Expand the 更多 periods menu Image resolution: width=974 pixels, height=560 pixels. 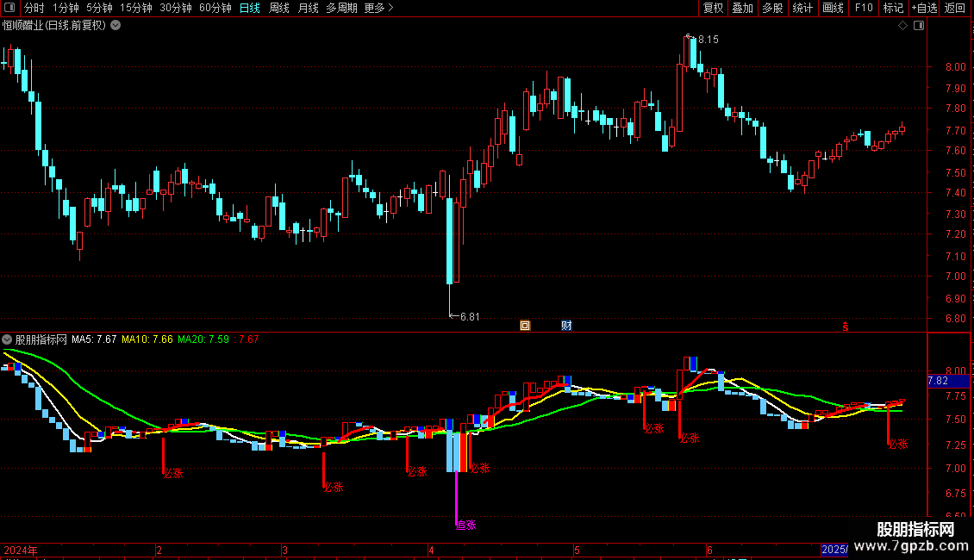click(378, 8)
